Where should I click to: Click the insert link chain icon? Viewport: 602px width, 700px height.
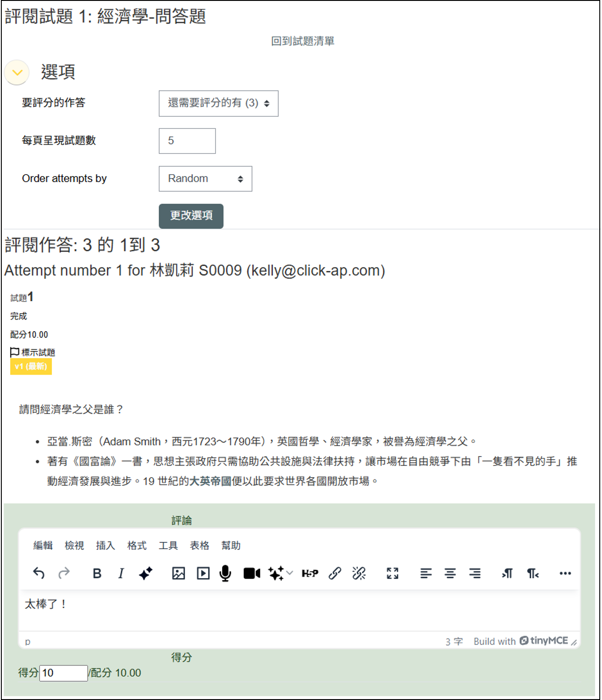click(x=335, y=573)
